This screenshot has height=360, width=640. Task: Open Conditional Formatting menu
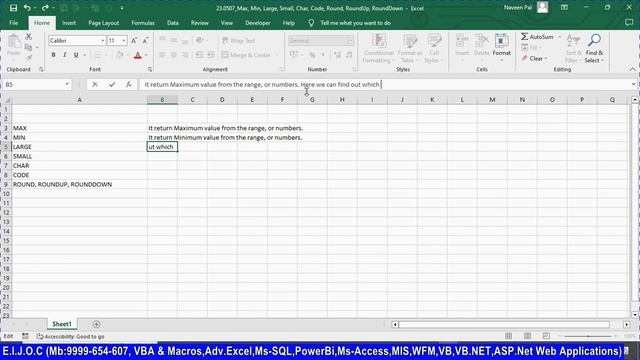(x=378, y=49)
